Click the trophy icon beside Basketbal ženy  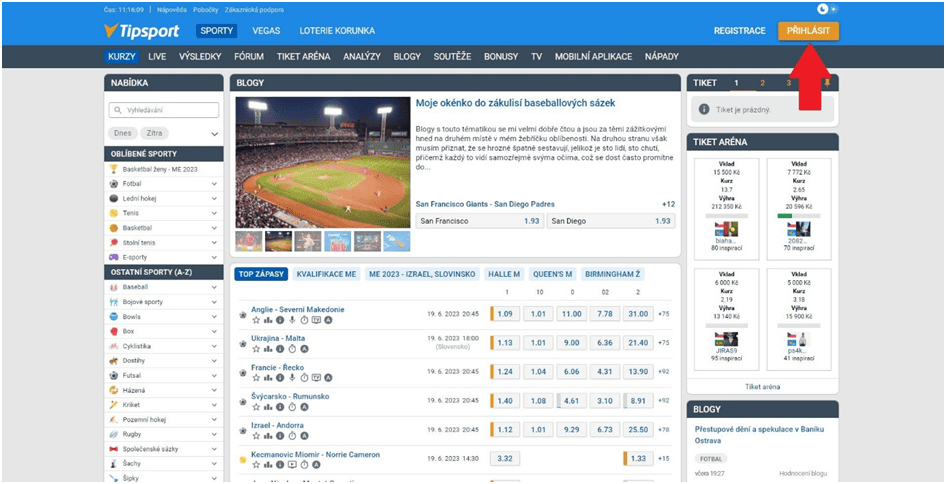113,170
